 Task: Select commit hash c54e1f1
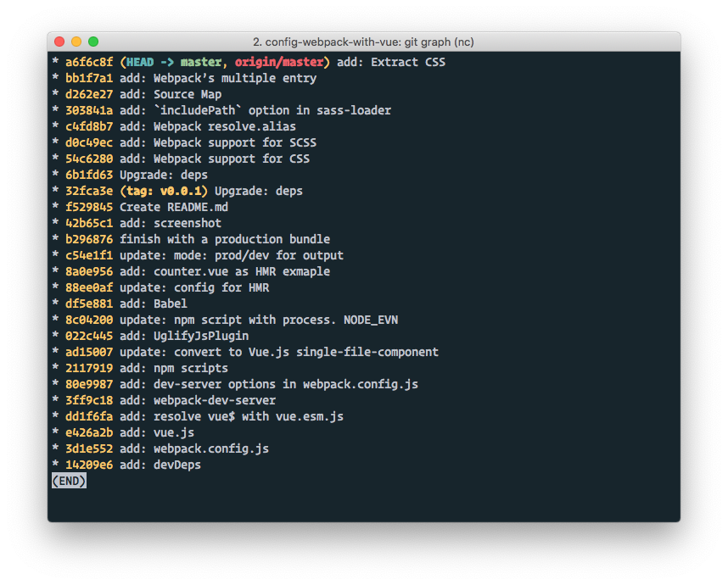tap(89, 255)
